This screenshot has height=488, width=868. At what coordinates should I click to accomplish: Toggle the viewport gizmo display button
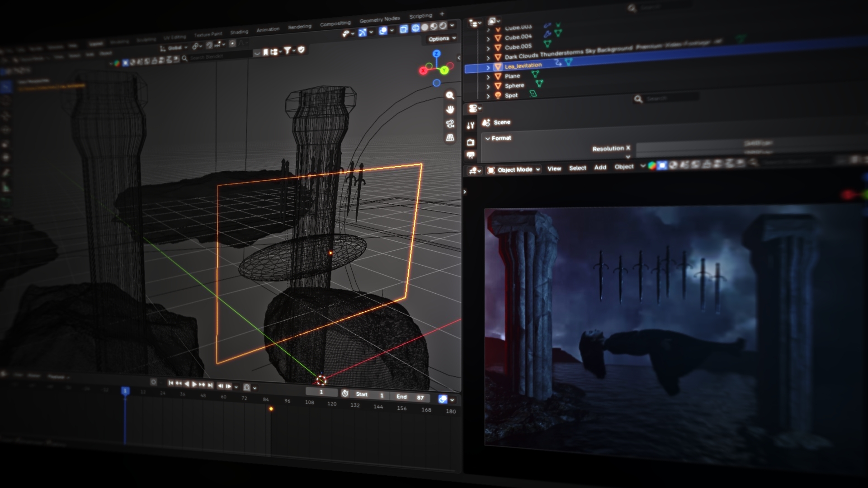click(362, 33)
